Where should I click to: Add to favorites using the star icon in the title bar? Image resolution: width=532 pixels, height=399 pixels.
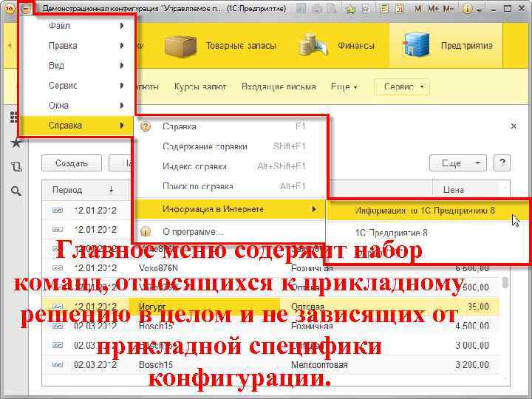(x=350, y=9)
